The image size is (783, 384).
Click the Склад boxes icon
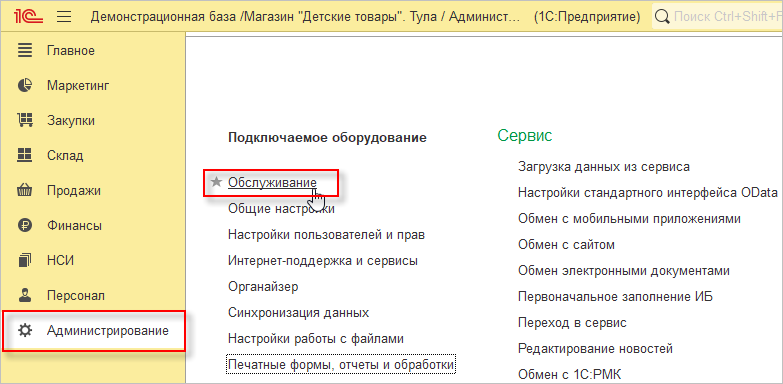click(24, 155)
